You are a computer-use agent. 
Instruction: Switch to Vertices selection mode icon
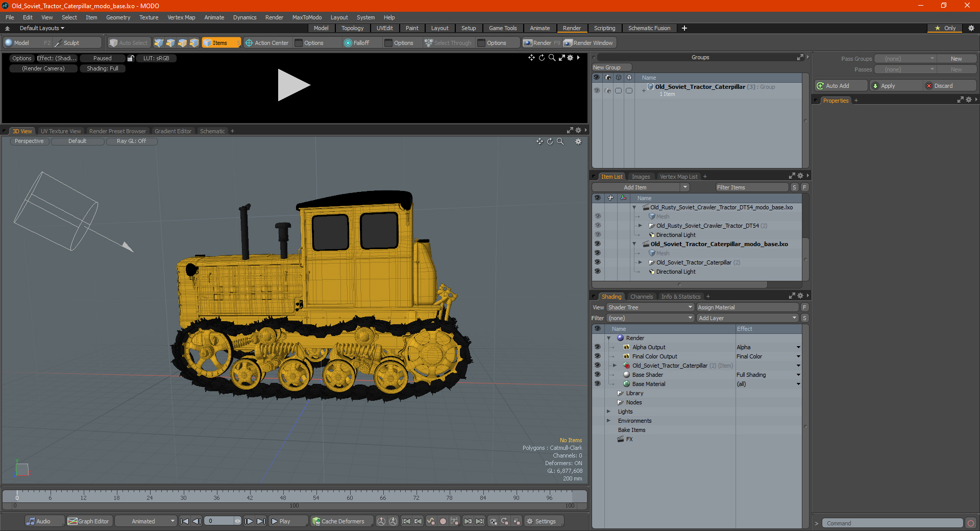[x=159, y=43]
